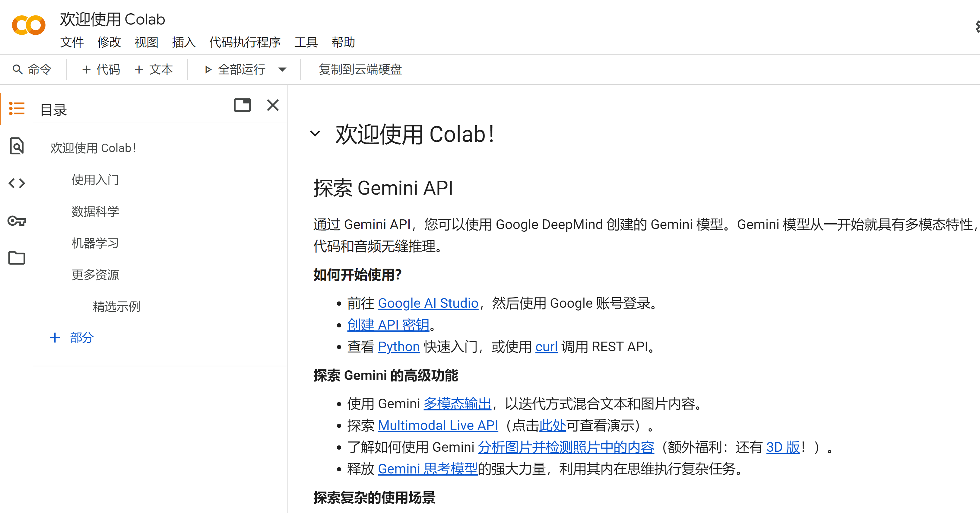Open the Google AI Studio link
Viewport: 980px width, 513px height.
point(428,303)
